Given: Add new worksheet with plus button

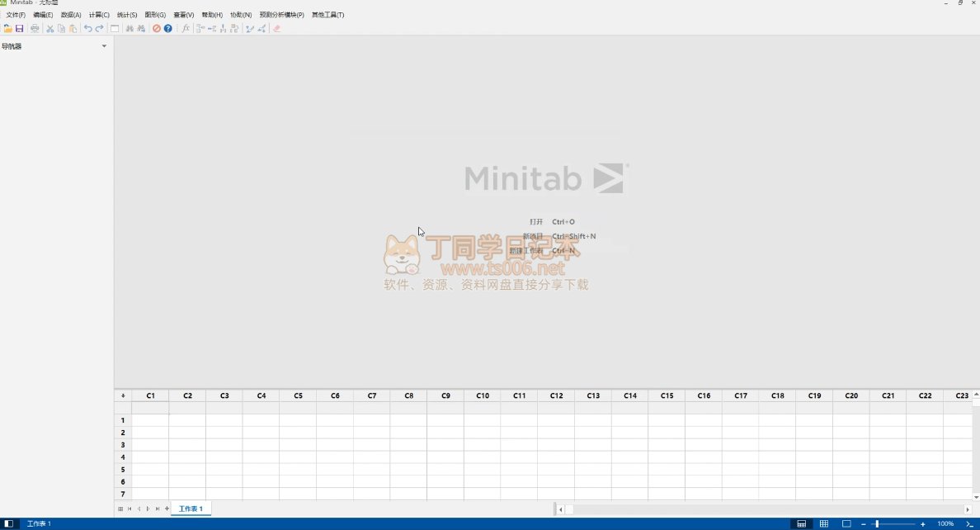Looking at the screenshot, I should pyautogui.click(x=167, y=509).
